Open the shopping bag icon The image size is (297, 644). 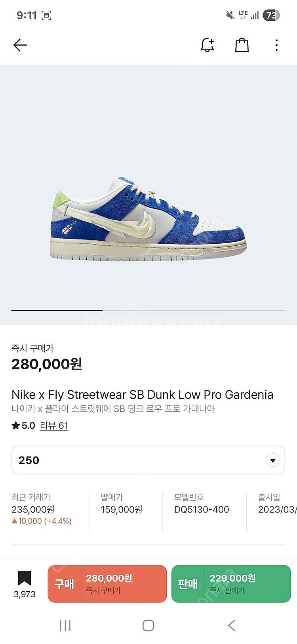242,45
